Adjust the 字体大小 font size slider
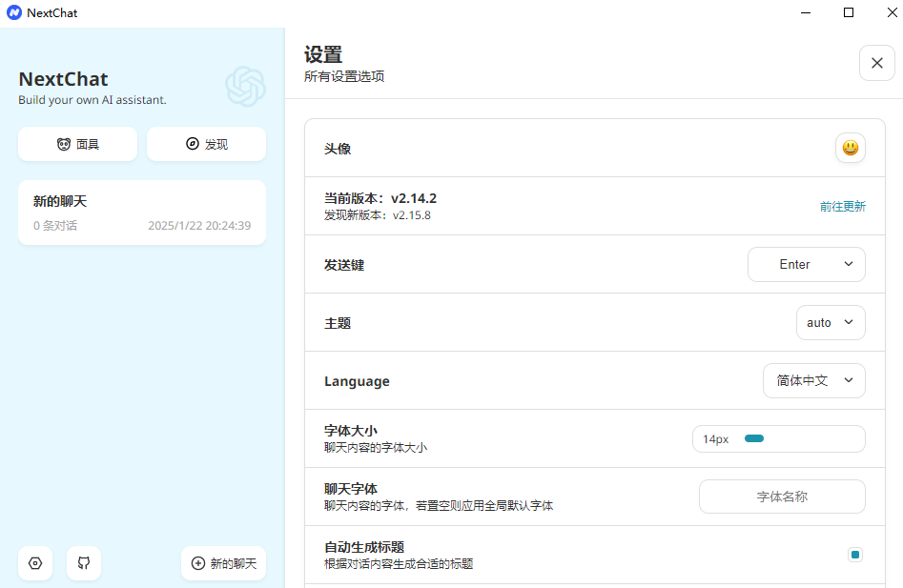 coord(779,439)
